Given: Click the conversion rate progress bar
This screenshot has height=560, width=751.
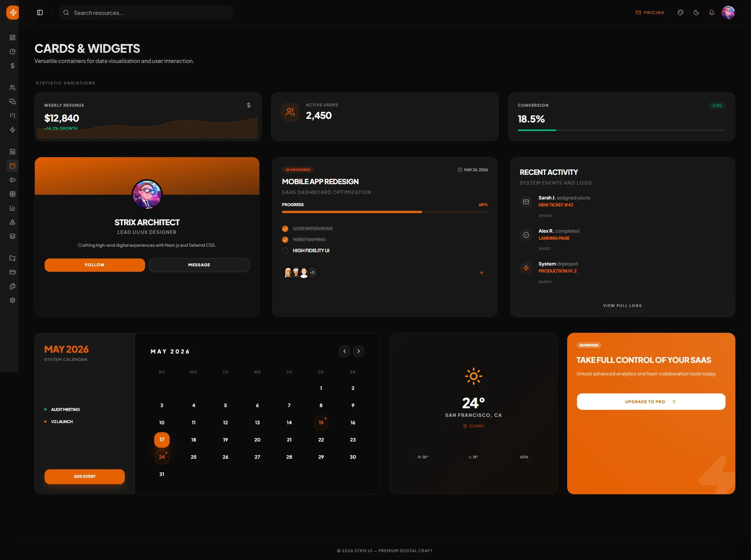Looking at the screenshot, I should (x=622, y=130).
